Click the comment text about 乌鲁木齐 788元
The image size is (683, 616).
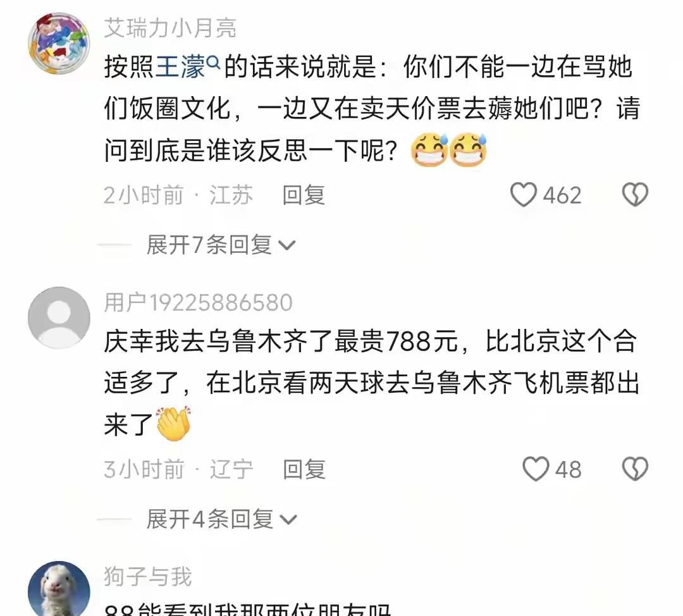[372, 383]
